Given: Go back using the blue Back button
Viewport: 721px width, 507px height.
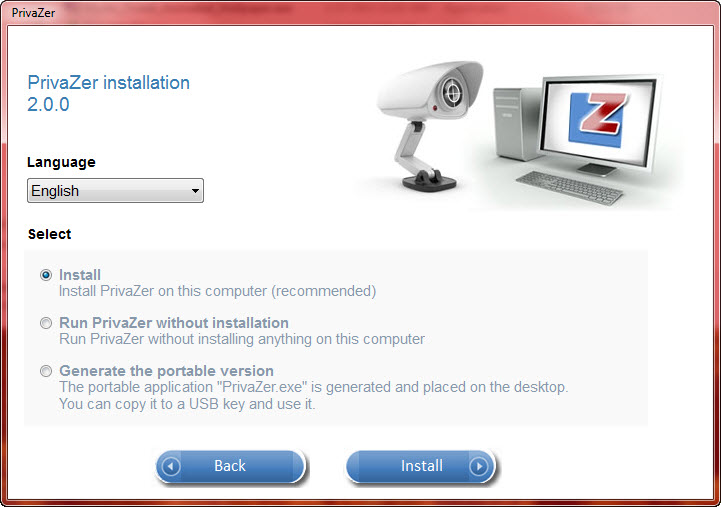Looking at the screenshot, I should coord(230,467).
